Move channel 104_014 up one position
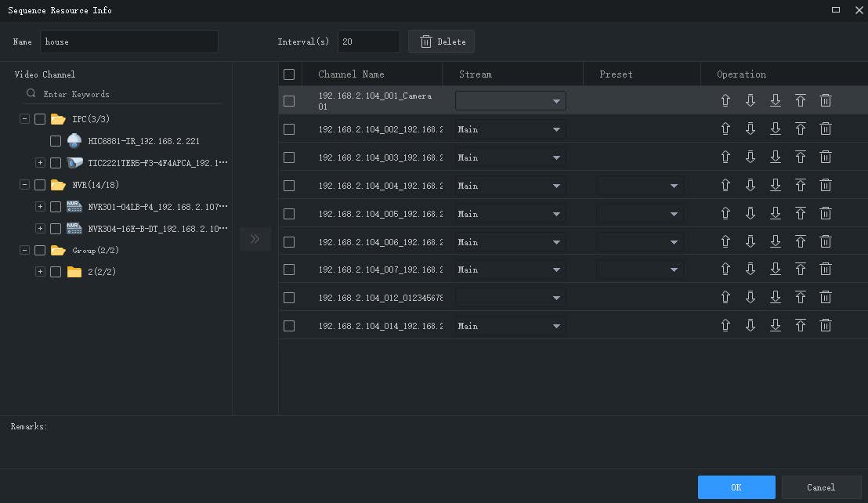 click(x=725, y=325)
